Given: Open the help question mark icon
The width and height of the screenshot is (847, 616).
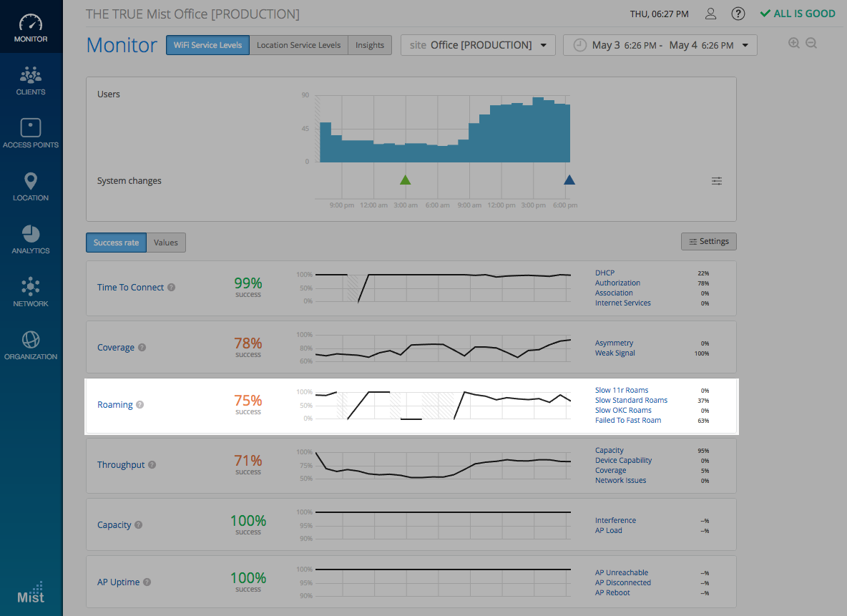Looking at the screenshot, I should click(738, 14).
